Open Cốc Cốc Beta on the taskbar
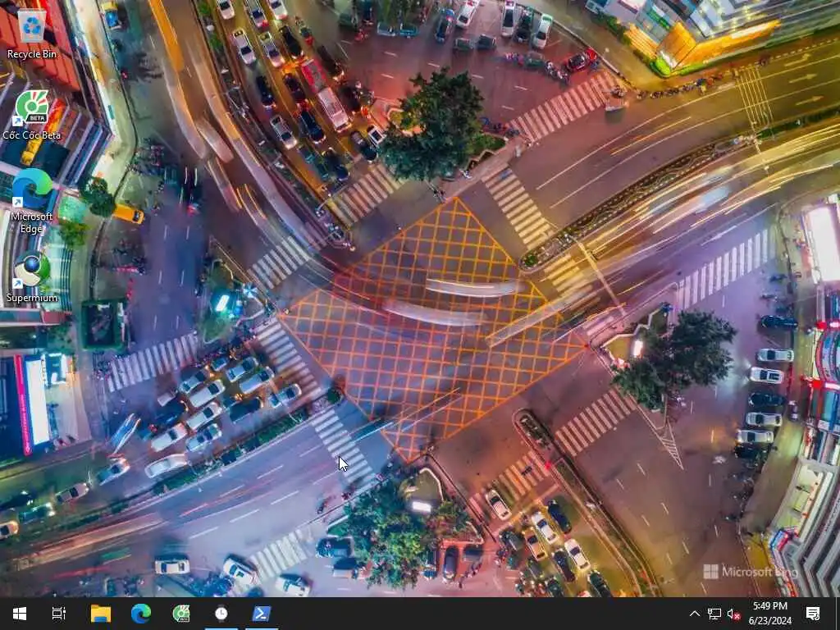The height and width of the screenshot is (630, 840). 181,614
